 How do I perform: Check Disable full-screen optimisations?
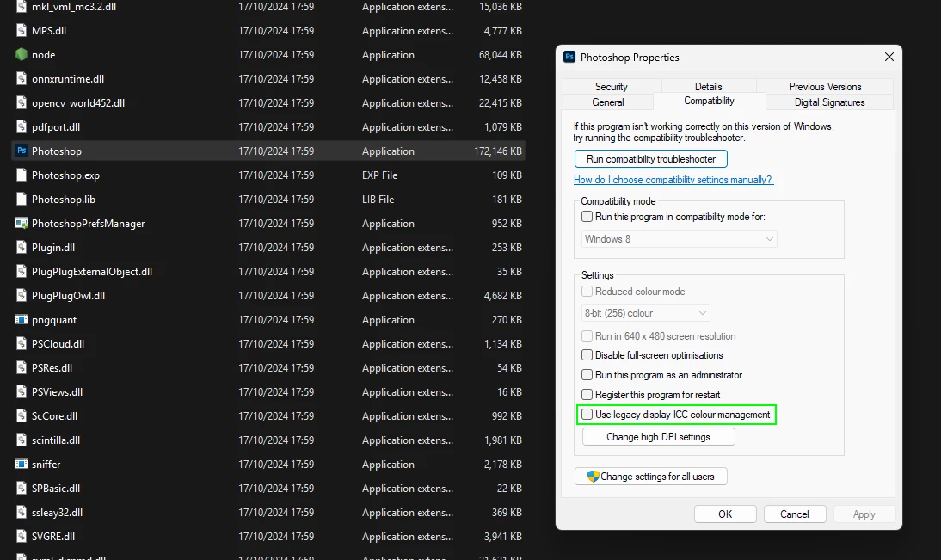click(587, 354)
